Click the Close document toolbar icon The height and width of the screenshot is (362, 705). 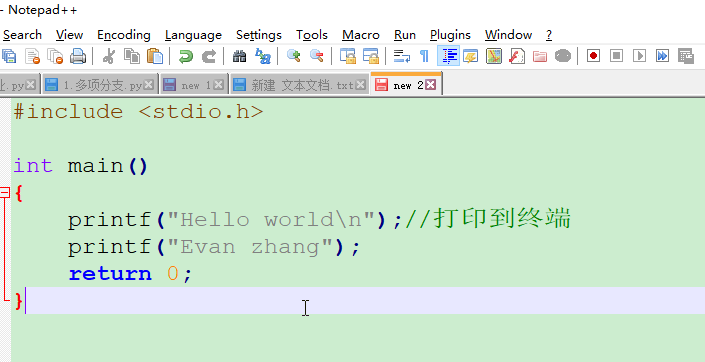point(32,56)
